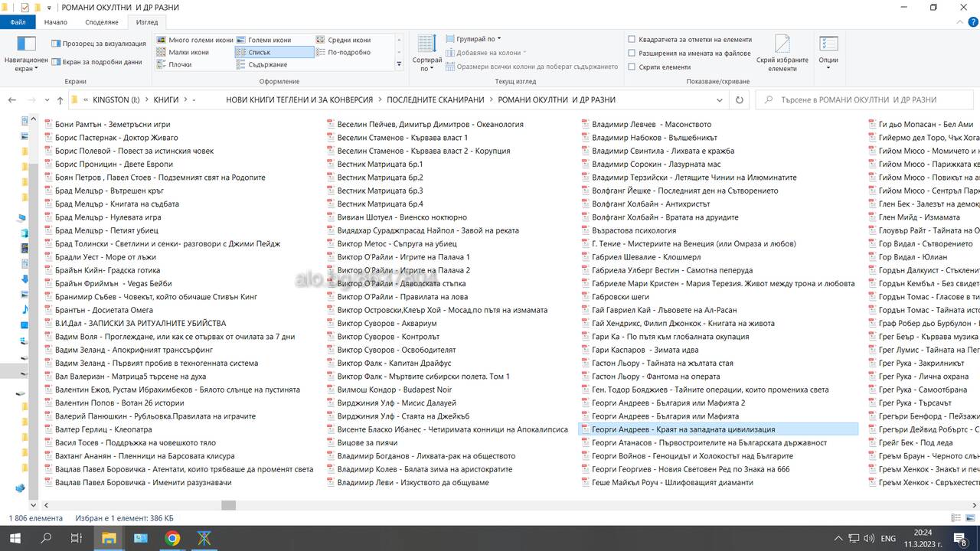Switch to details view via status bar icon
This screenshot has height=551, width=980.
pyautogui.click(x=956, y=519)
